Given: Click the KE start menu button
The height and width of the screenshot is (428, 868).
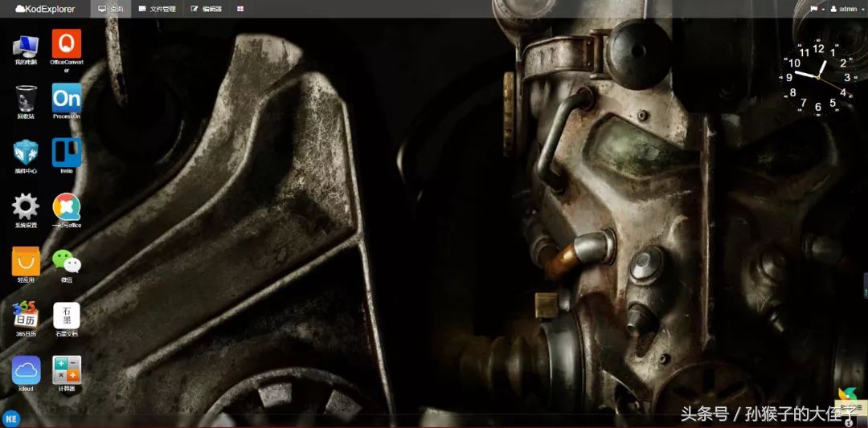Looking at the screenshot, I should click(11, 418).
